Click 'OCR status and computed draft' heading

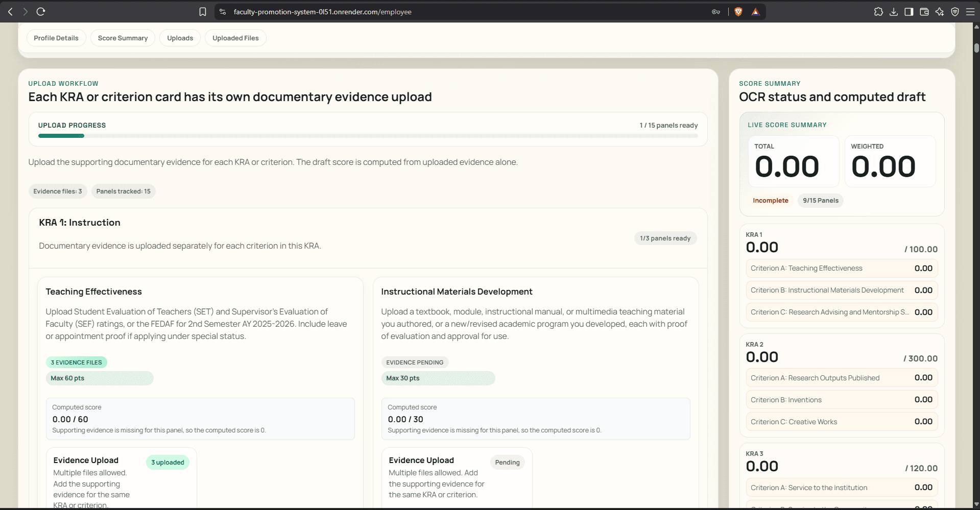coord(832,97)
